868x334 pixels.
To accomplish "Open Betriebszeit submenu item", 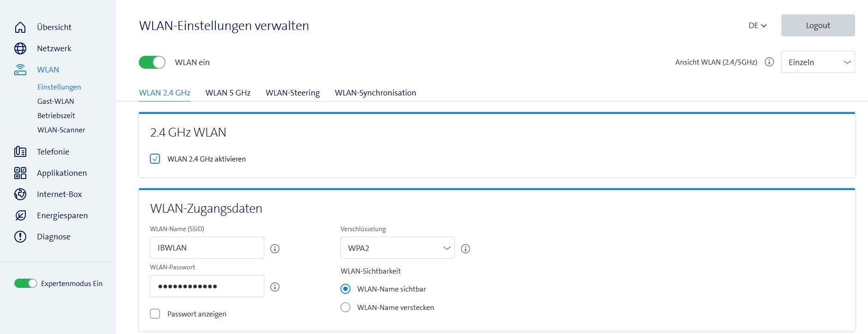I will coord(56,115).
